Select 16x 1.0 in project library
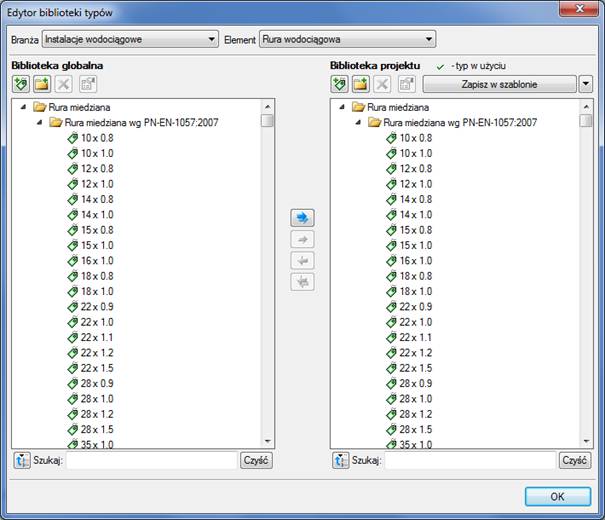 click(416, 261)
